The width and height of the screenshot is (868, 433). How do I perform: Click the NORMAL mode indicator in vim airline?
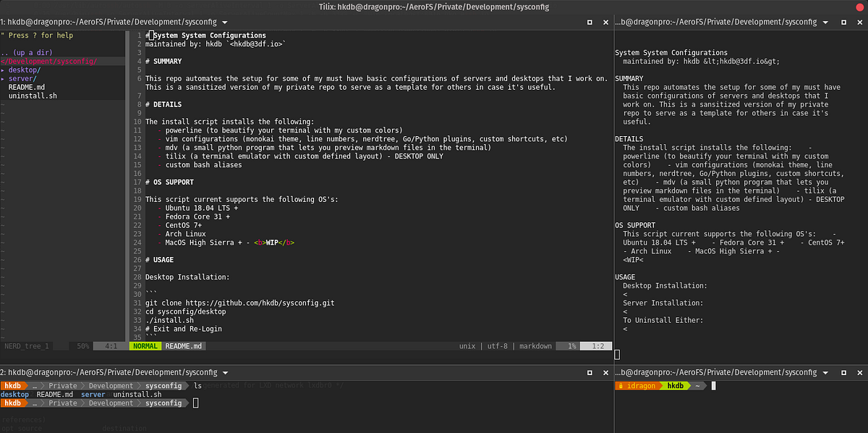145,346
